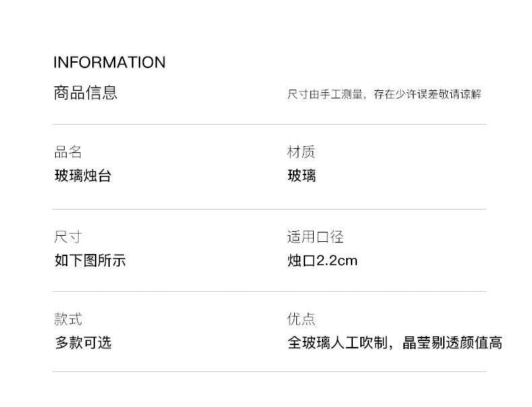Viewport: 532px width, 407px height.
Task: Select the 如下图所示 size value
Action: tap(90, 261)
